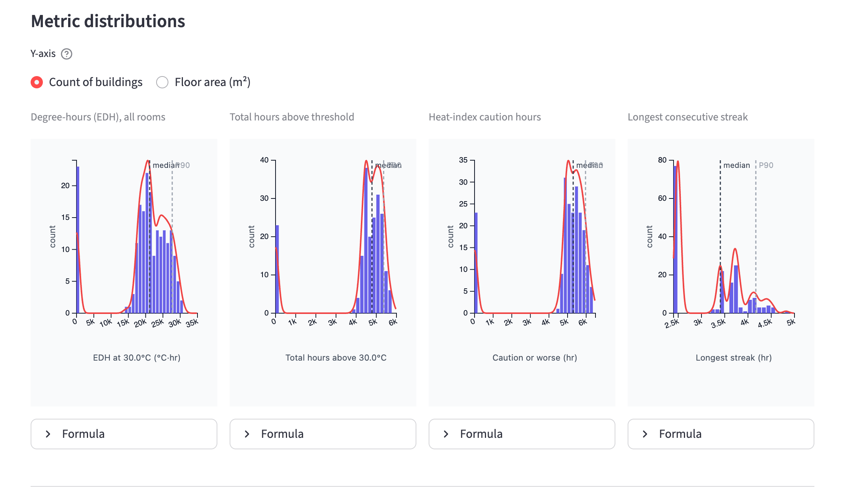Expand the Formula section under Total hours chart
The height and width of the screenshot is (504, 845).
323,434
